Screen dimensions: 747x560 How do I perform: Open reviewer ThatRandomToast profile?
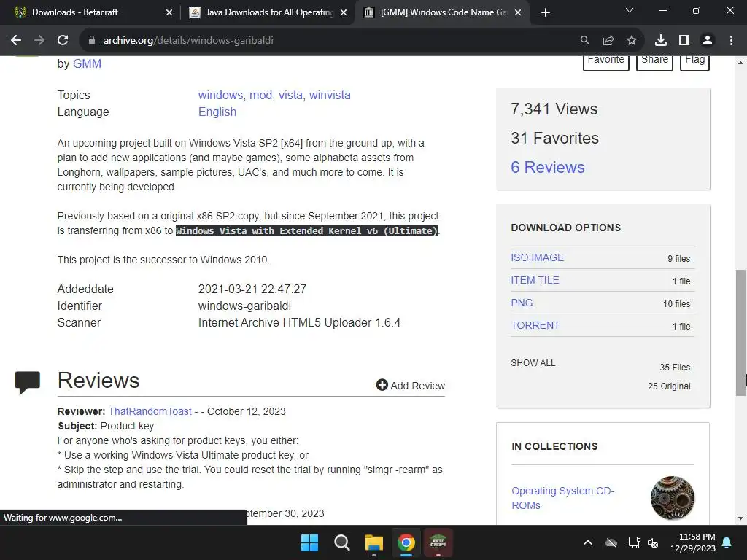150,411
